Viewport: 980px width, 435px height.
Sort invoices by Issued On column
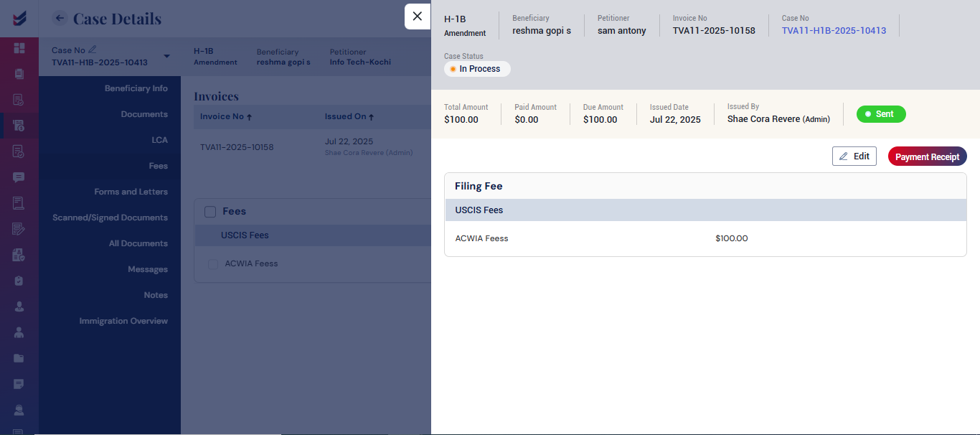[349, 116]
